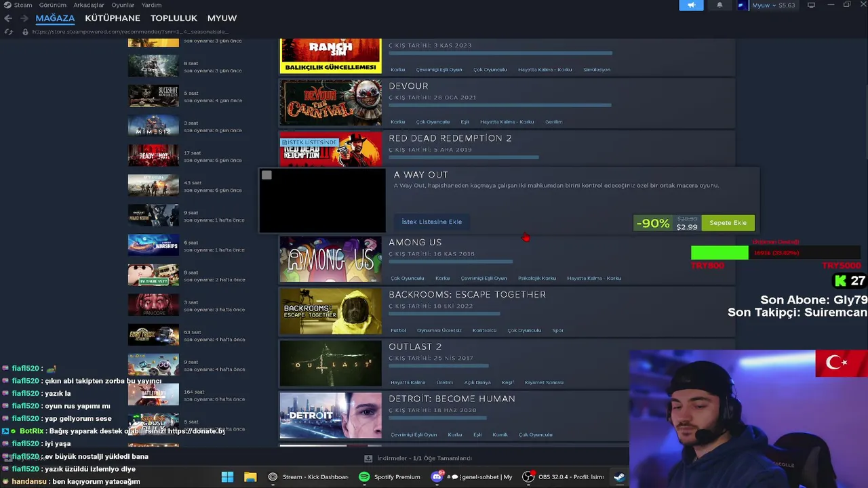This screenshot has width=868, height=488.
Task: Switch to the TOPLULUK tab
Action: point(174,18)
